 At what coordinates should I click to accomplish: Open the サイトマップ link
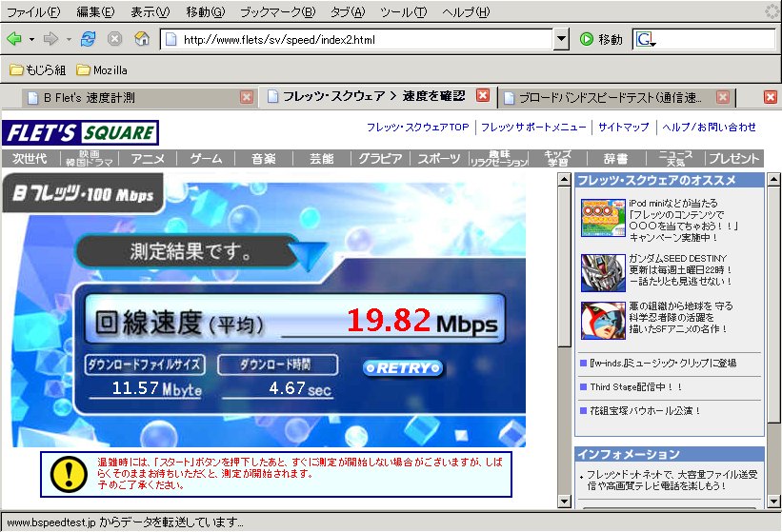(x=624, y=127)
